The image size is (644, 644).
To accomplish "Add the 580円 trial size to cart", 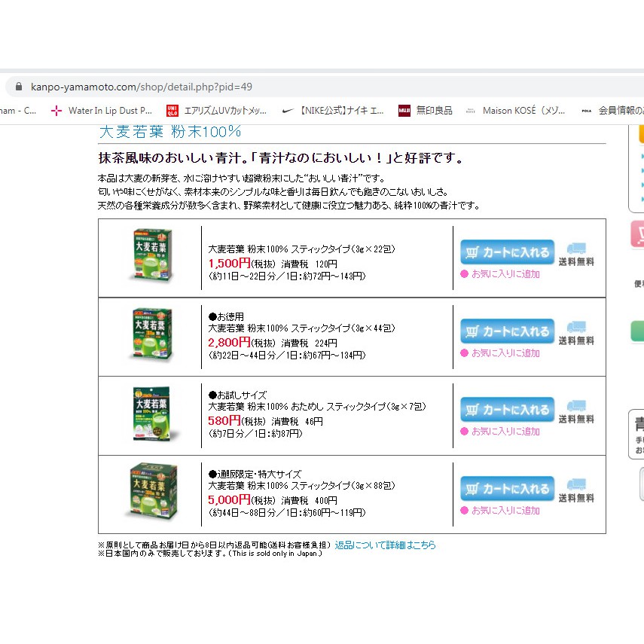I will (x=507, y=410).
